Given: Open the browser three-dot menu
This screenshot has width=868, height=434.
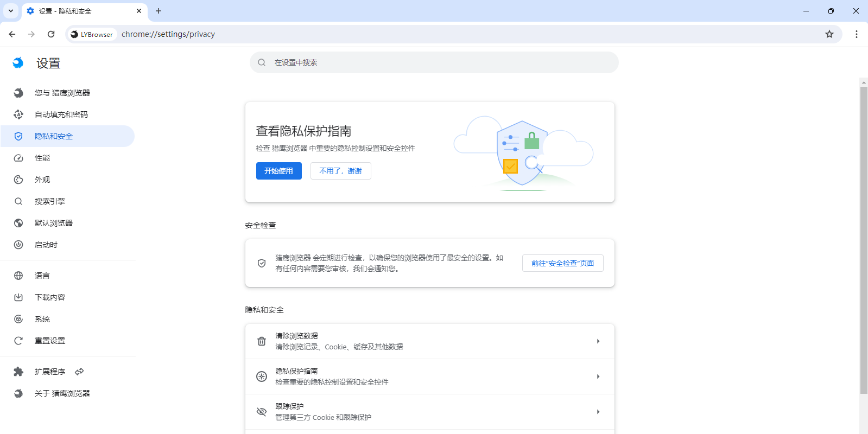Looking at the screenshot, I should click(x=856, y=34).
